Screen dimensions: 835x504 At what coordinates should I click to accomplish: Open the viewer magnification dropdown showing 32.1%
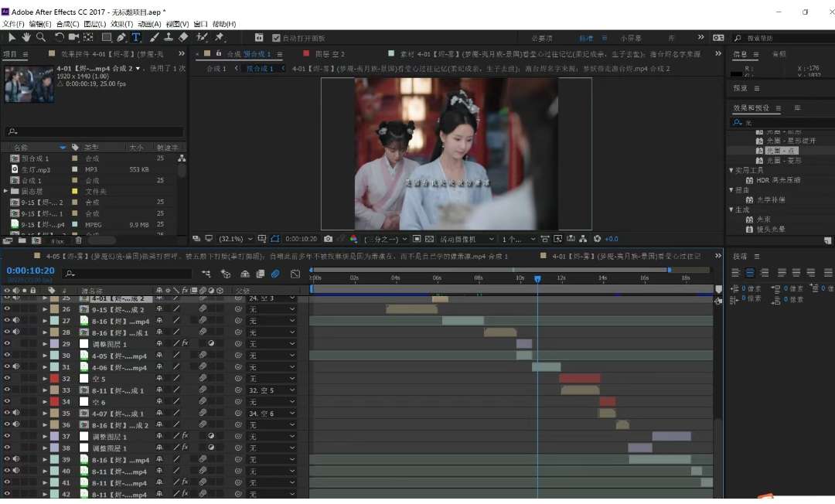pos(236,239)
